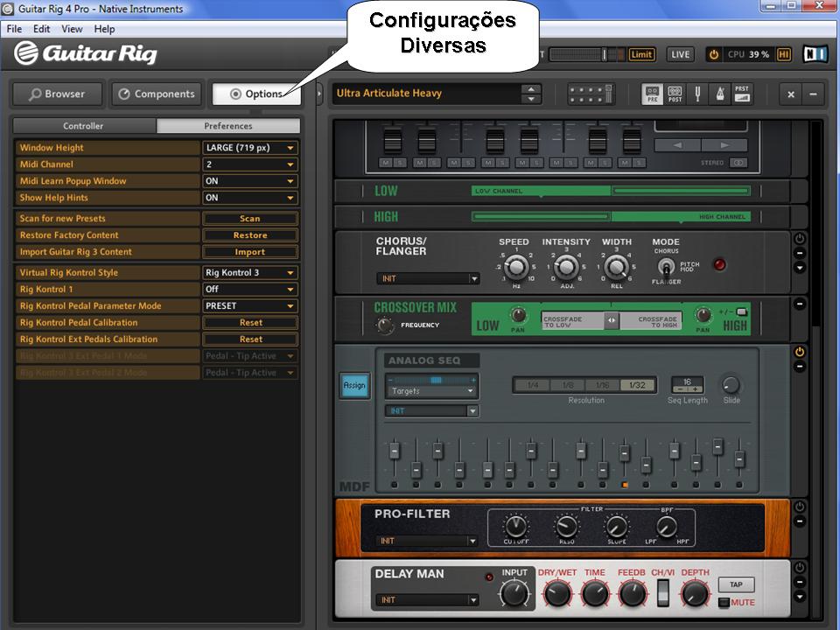840x630 pixels.
Task: Open the tuner tool icon
Action: [697, 94]
